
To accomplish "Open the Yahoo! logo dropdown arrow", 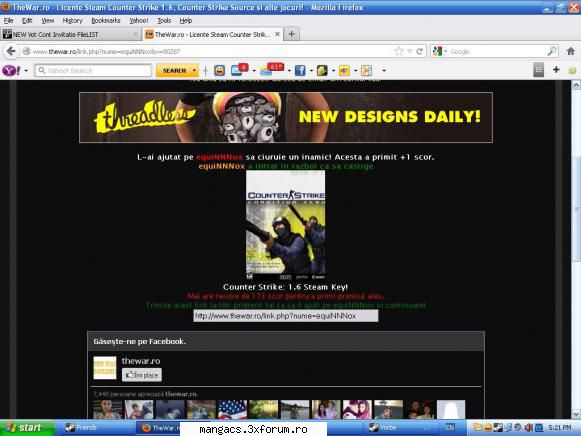I will (26, 70).
